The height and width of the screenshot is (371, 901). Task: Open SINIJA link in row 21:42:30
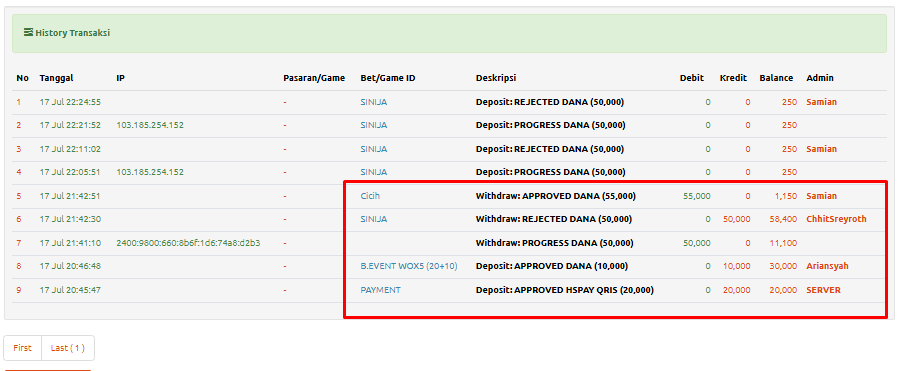coord(374,219)
